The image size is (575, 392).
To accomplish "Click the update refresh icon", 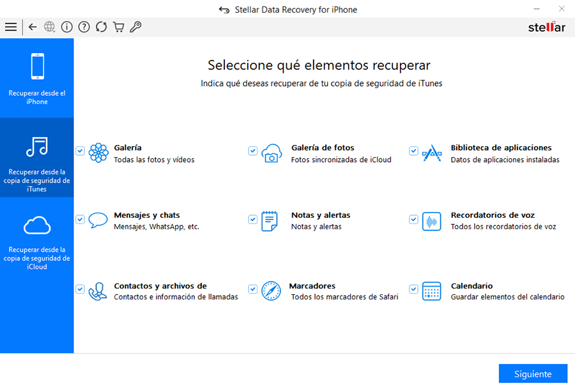I will (101, 27).
